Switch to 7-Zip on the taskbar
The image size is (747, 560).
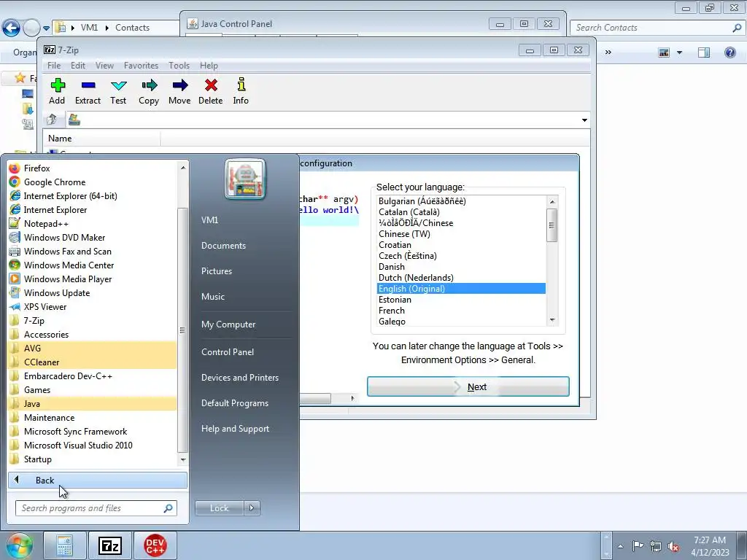point(110,545)
